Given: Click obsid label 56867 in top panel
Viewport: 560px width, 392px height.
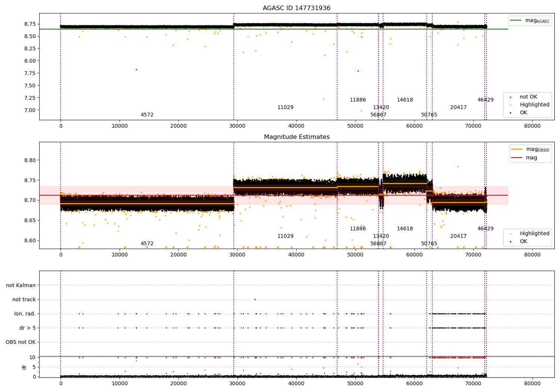Looking at the screenshot, I should [x=379, y=115].
